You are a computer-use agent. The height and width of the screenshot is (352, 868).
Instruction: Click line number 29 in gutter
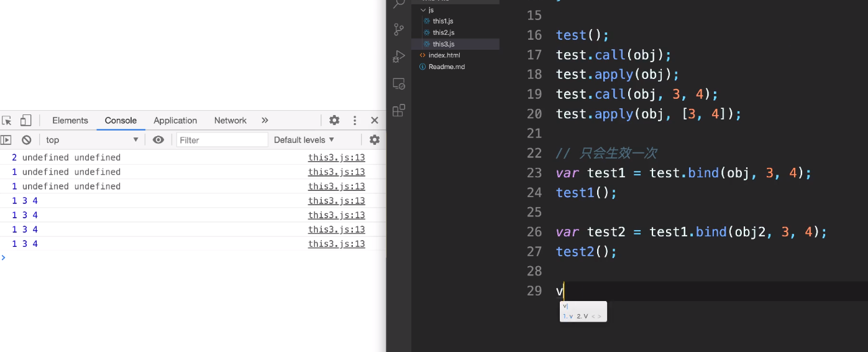coord(534,291)
